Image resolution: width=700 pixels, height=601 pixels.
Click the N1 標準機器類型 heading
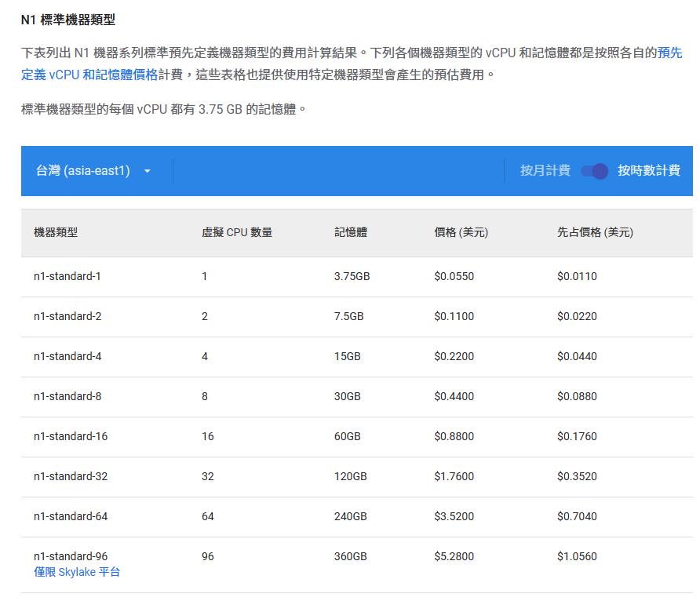click(68, 20)
